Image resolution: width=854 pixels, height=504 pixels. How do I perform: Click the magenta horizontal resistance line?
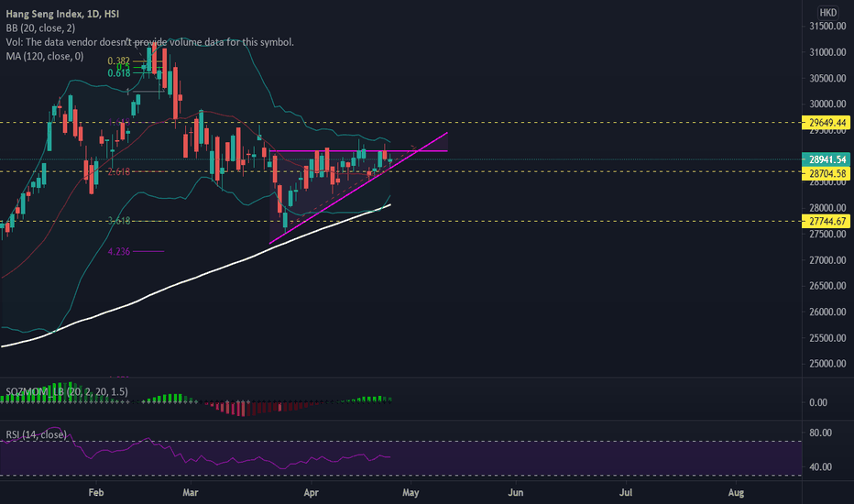point(358,151)
